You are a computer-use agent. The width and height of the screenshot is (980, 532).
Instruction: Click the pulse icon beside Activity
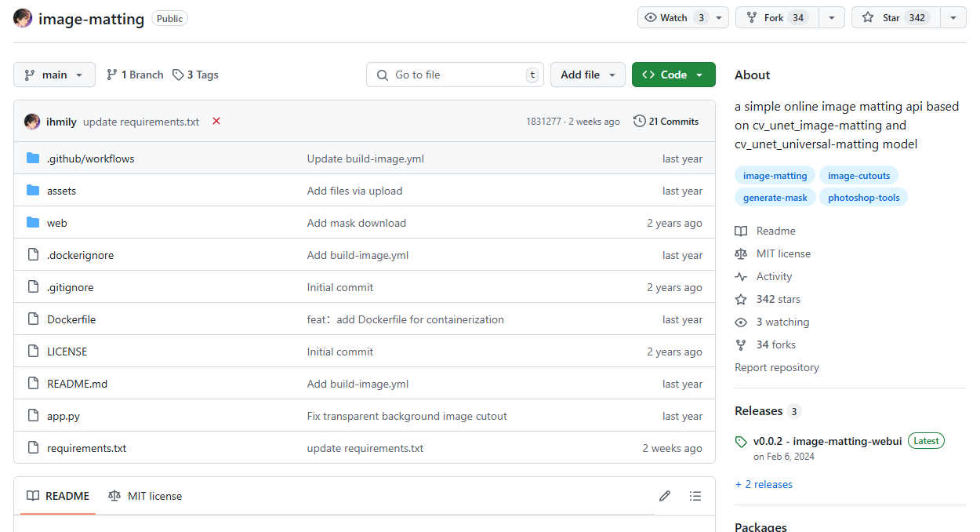[x=741, y=276]
